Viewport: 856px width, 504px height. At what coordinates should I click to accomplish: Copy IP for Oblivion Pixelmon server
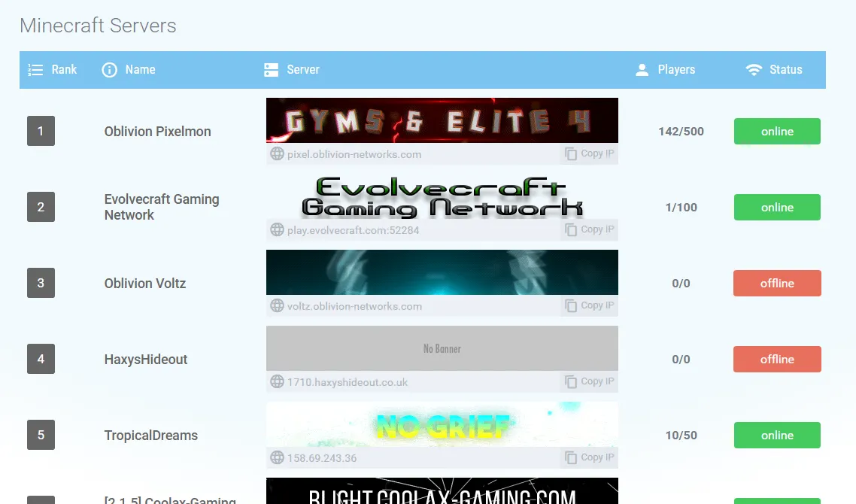coord(590,154)
